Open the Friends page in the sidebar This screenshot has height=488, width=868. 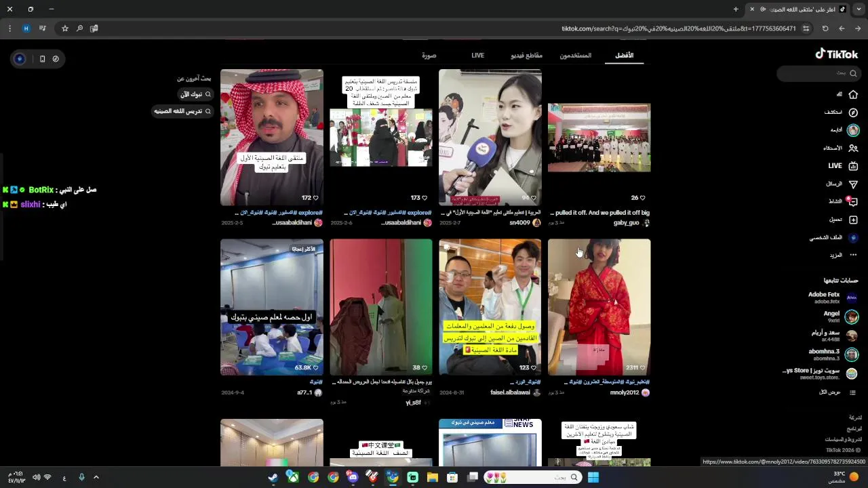pos(853,148)
